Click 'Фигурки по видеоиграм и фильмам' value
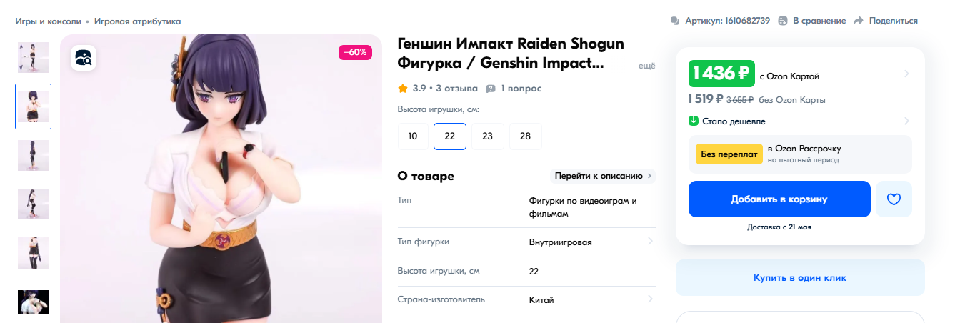Screen dimensions: 980x323 [583, 207]
